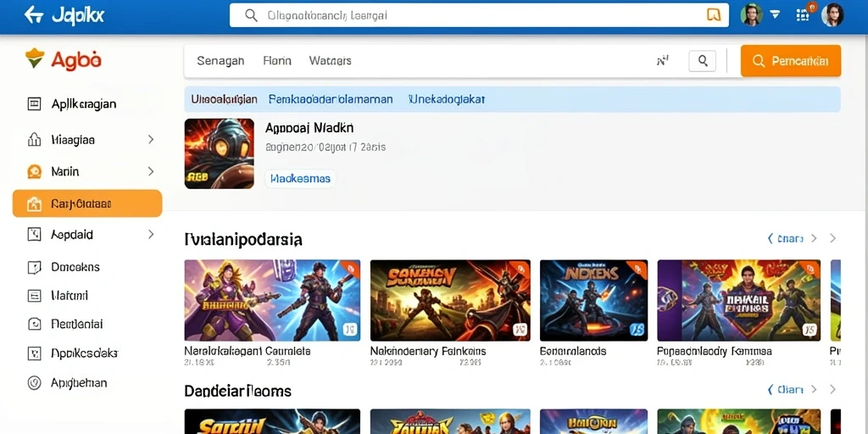The width and height of the screenshot is (868, 434).
Task: Click the top search input field
Action: pos(480,15)
